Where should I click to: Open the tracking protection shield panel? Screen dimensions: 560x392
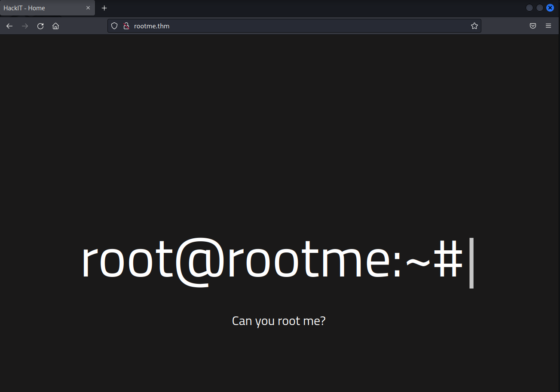coord(114,26)
